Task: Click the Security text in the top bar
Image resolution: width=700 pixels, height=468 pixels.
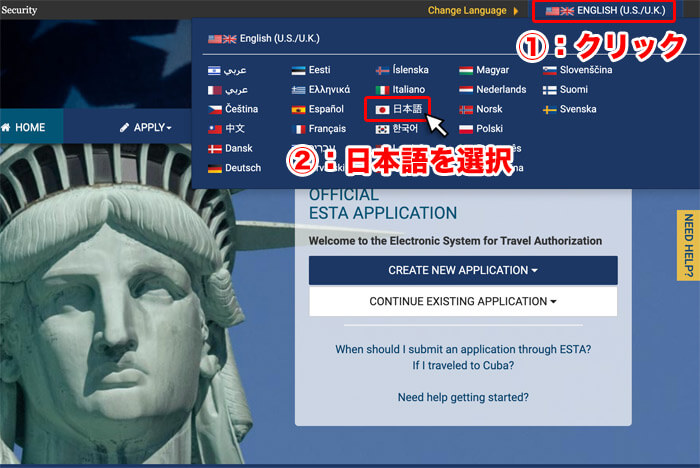Action: [x=19, y=10]
